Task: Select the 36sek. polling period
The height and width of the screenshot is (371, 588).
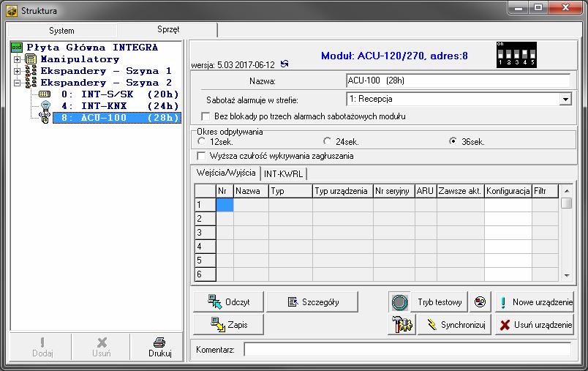Action: (453, 141)
